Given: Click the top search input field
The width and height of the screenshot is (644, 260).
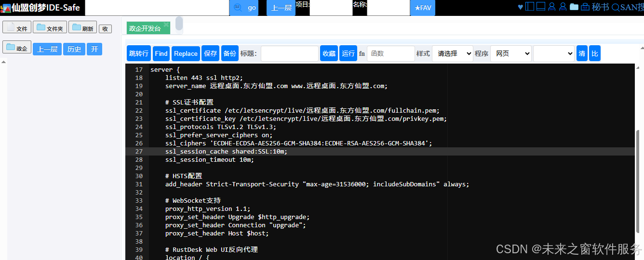Looking at the screenshot, I should tap(157, 8).
